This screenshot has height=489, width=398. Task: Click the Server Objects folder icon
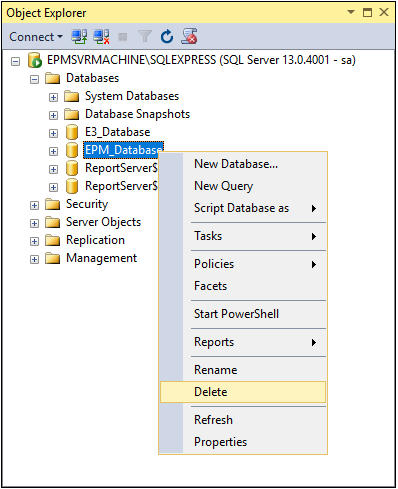click(52, 222)
